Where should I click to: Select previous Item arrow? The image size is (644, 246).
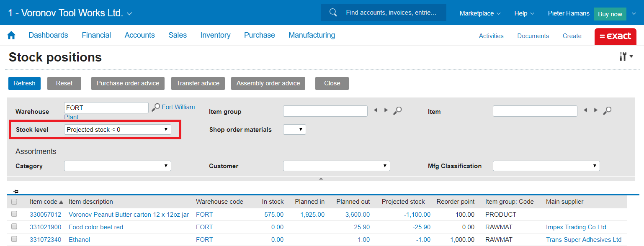click(x=585, y=110)
